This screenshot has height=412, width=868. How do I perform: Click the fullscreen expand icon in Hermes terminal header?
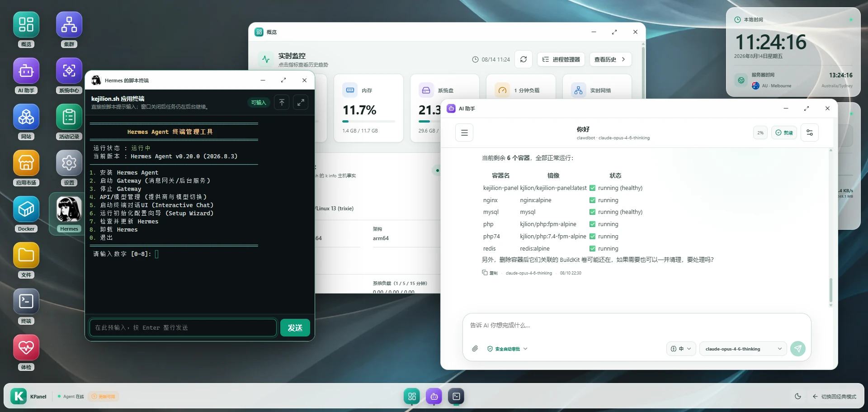tap(301, 102)
